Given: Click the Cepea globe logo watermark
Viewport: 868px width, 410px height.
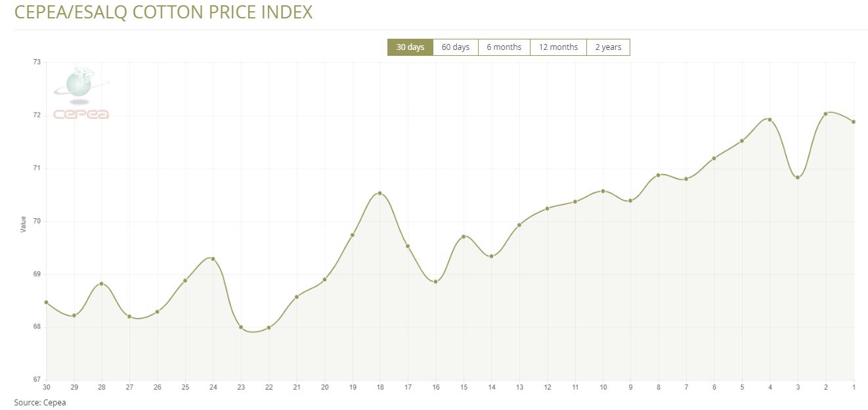Looking at the screenshot, I should click(81, 93).
